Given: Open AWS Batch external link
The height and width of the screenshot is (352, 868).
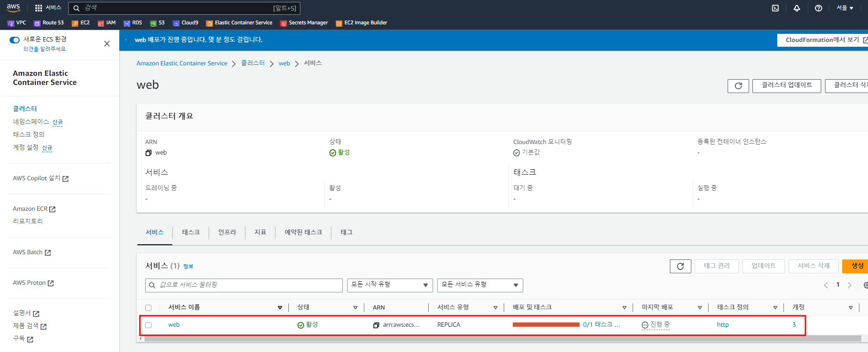Looking at the screenshot, I should click(32, 252).
